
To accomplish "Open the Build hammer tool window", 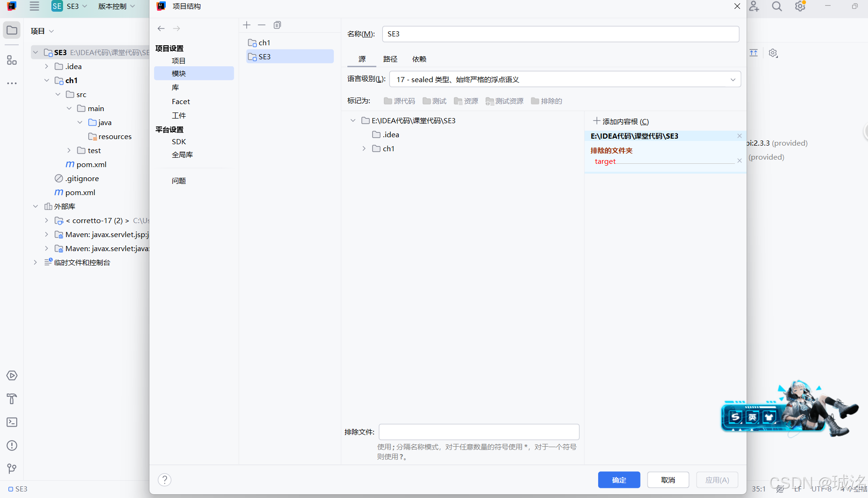I will [12, 399].
